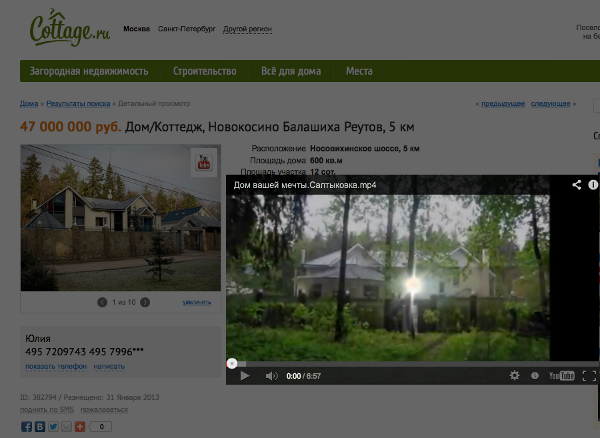Viewport: 600px width, 438px height.
Task: Select Другой регион region selector
Action: (x=248, y=29)
